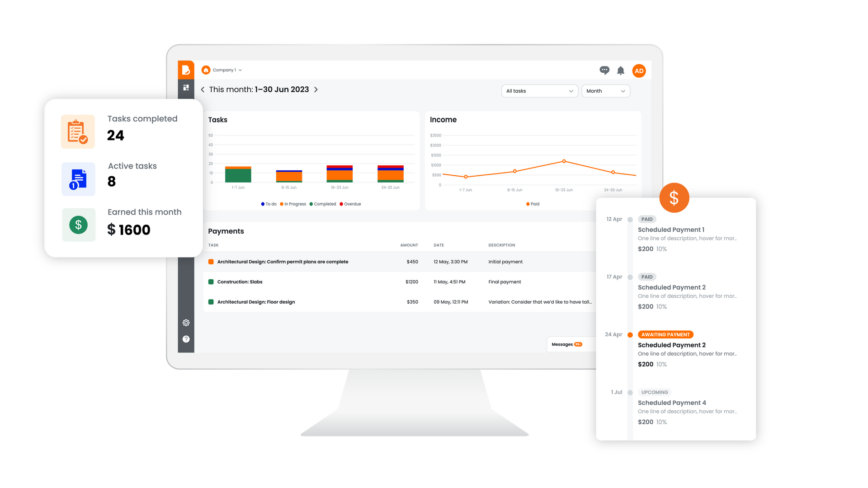Click the settings gear icon in sidebar
This screenshot has width=868, height=488.
pyautogui.click(x=186, y=322)
